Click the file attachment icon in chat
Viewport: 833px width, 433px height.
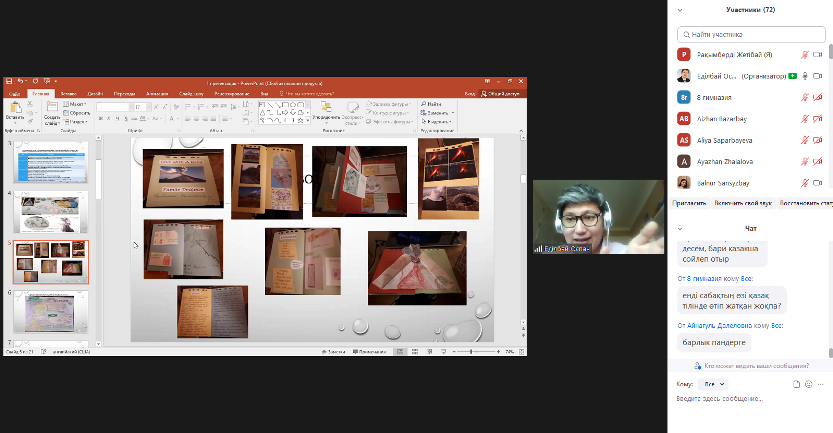[x=796, y=384]
